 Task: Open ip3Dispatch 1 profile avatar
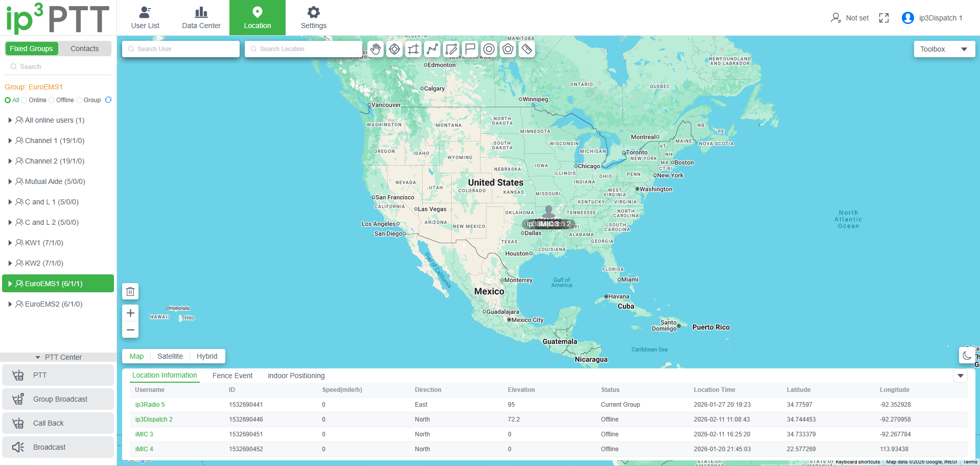pyautogui.click(x=908, y=18)
